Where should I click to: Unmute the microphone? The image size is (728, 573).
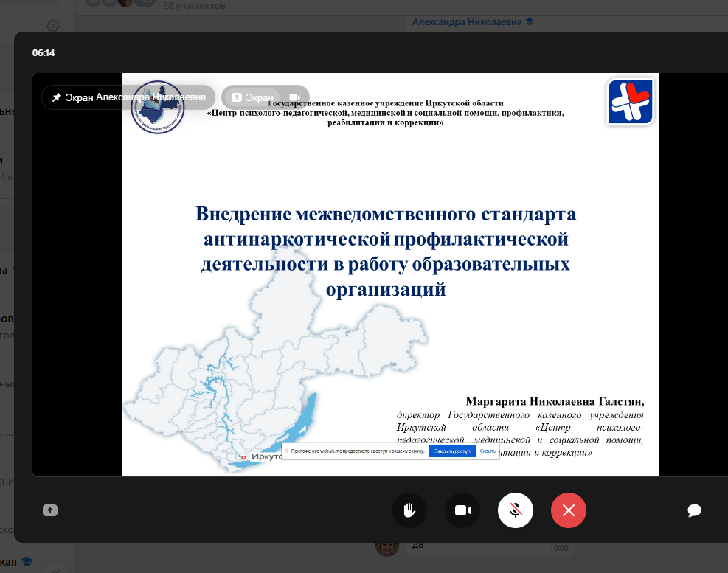click(x=516, y=510)
